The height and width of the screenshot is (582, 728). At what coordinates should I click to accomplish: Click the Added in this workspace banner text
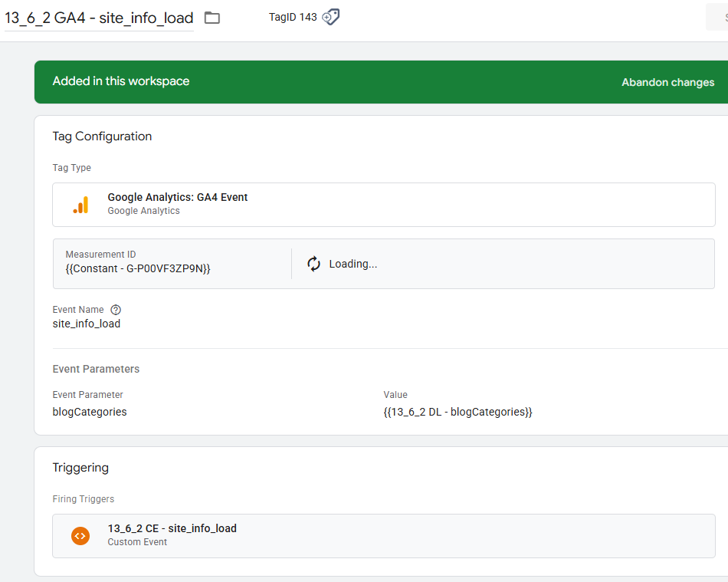121,81
